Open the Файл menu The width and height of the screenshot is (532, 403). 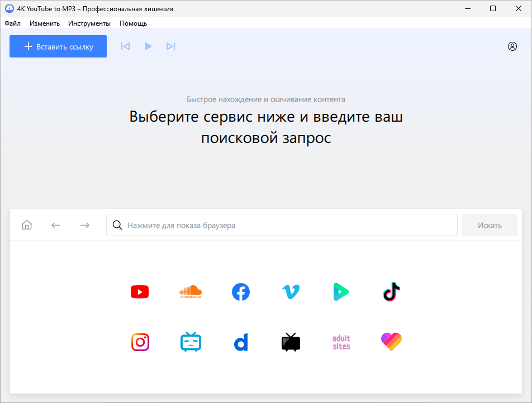point(12,23)
